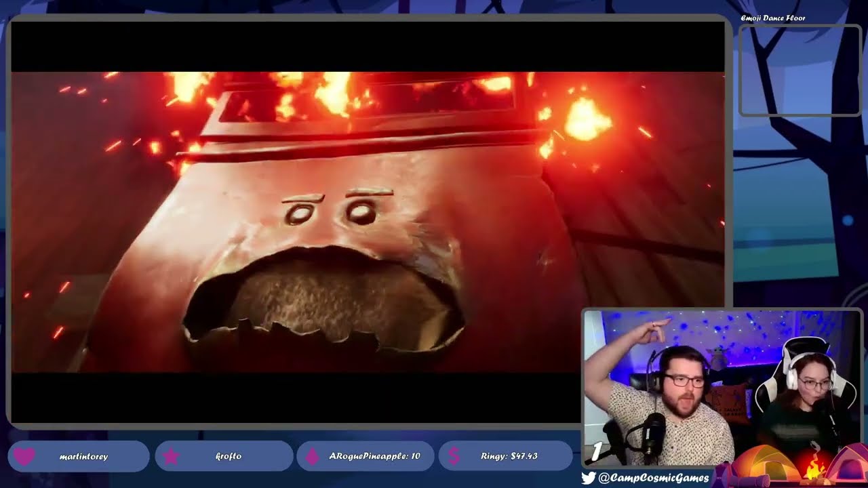Click the streamers' webcam feed
The height and width of the screenshot is (488, 868).
[x=722, y=388]
